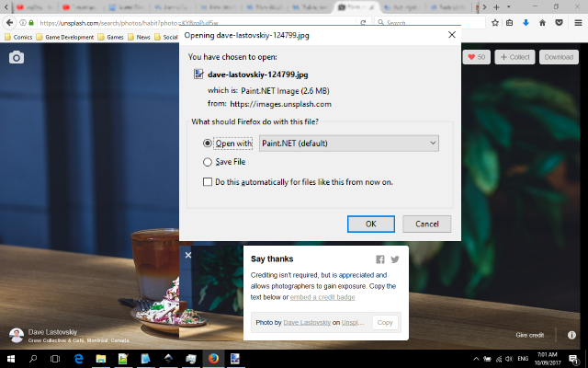The width and height of the screenshot is (588, 368).
Task: Like the photo with heart button
Action: pos(476,57)
